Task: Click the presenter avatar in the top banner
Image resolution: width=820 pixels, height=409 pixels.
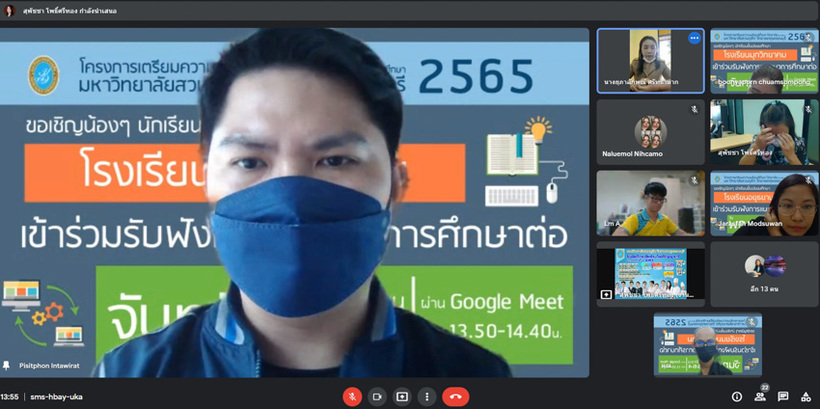Action: 9,10
